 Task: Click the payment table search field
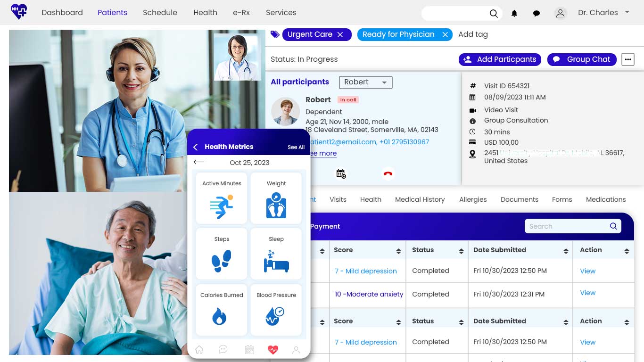click(566, 226)
